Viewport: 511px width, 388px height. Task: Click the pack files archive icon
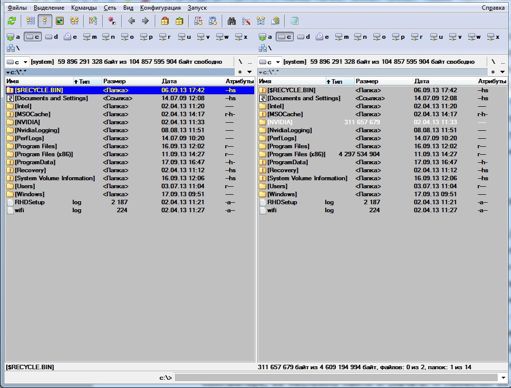point(165,21)
